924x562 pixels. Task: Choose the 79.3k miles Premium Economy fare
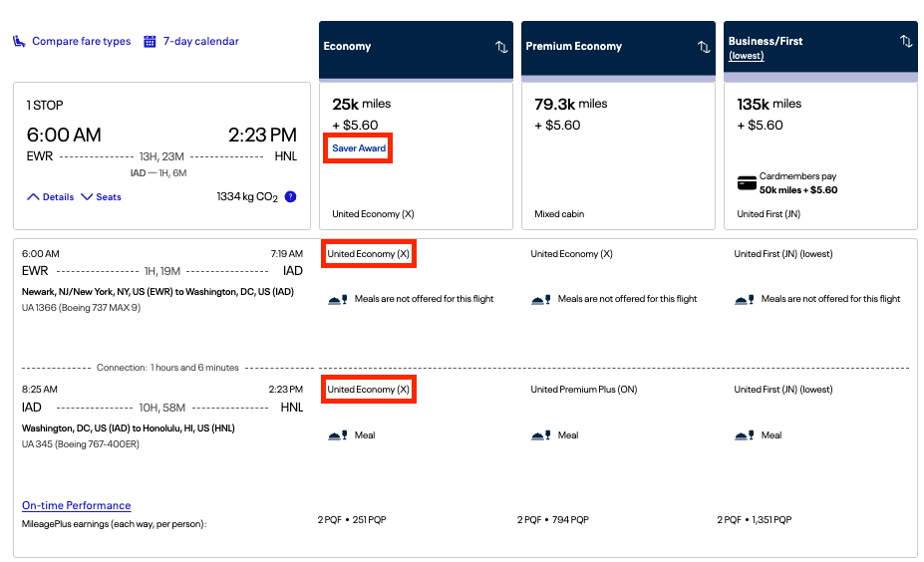coord(618,155)
